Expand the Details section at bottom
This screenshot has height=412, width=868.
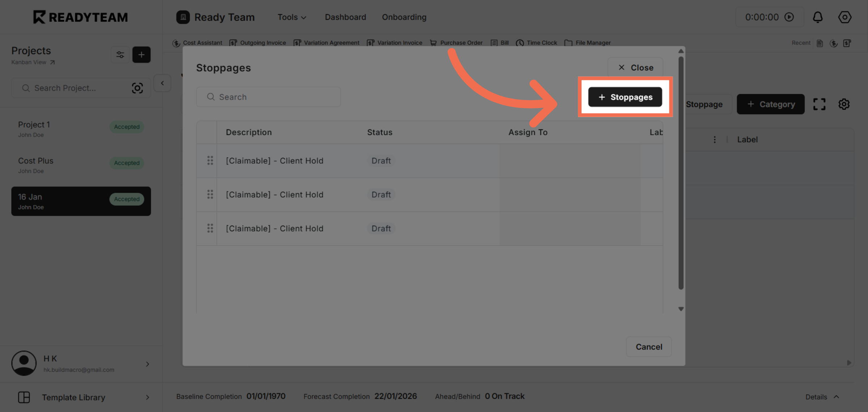tap(822, 397)
